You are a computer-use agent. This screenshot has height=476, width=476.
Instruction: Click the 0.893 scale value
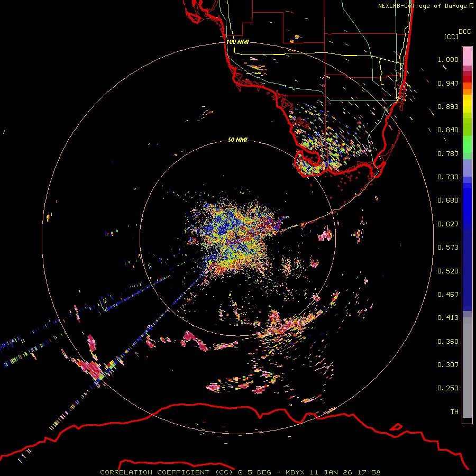[x=448, y=106]
